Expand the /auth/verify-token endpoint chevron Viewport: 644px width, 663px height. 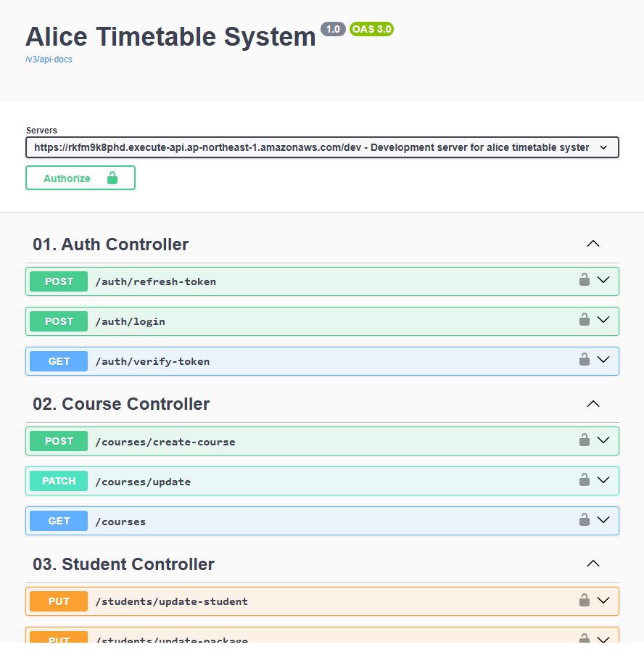click(x=603, y=359)
